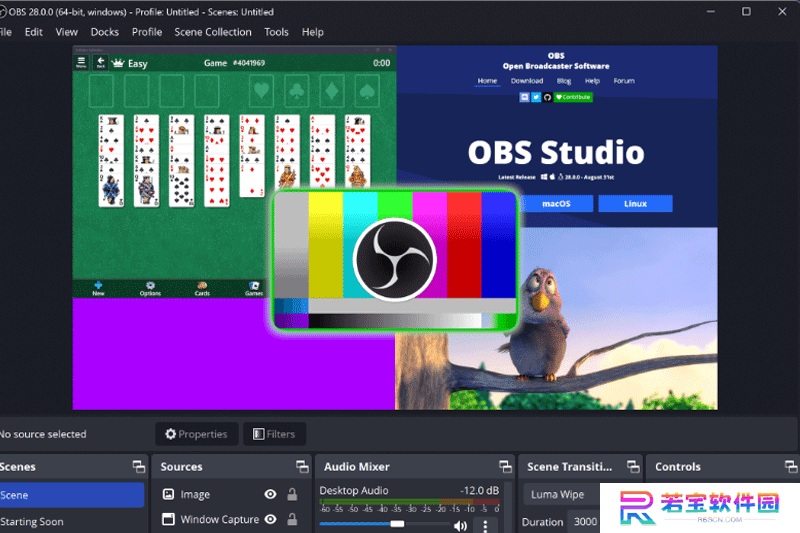Click the Game #4041969 label in solitaire

click(x=234, y=63)
